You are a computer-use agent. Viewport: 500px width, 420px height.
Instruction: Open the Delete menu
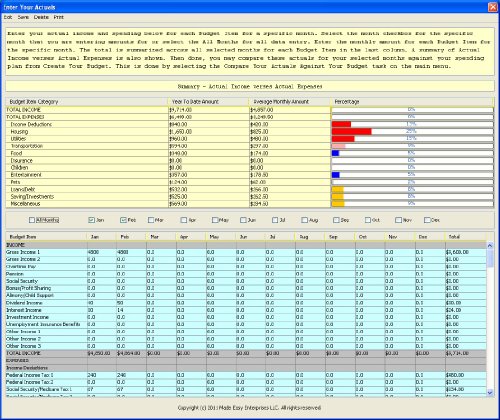pos(41,17)
